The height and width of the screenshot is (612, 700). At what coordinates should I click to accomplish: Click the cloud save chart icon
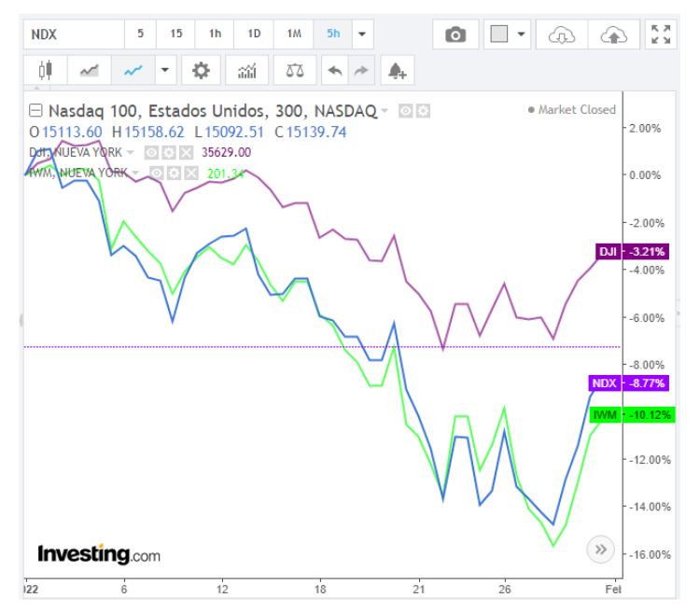[x=614, y=35]
